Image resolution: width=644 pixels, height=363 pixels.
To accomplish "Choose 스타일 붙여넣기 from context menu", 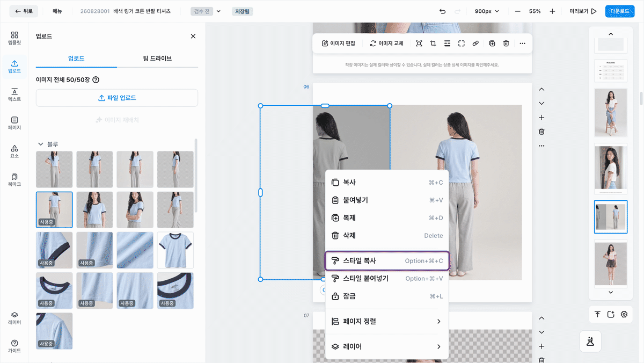I will click(x=386, y=278).
